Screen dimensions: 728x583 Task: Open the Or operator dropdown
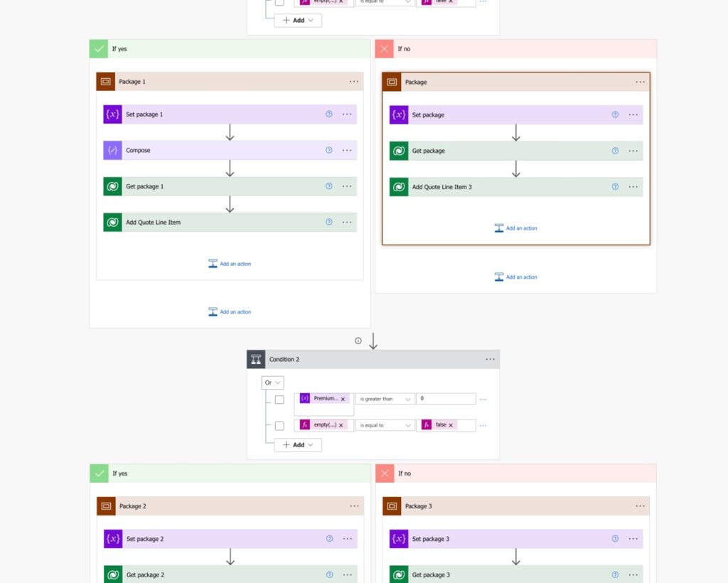point(273,383)
